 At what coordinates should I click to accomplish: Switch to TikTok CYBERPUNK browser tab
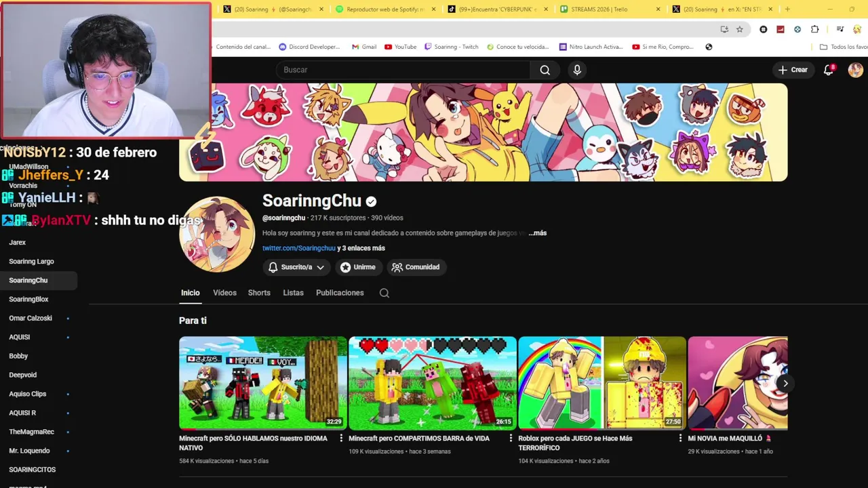click(498, 9)
